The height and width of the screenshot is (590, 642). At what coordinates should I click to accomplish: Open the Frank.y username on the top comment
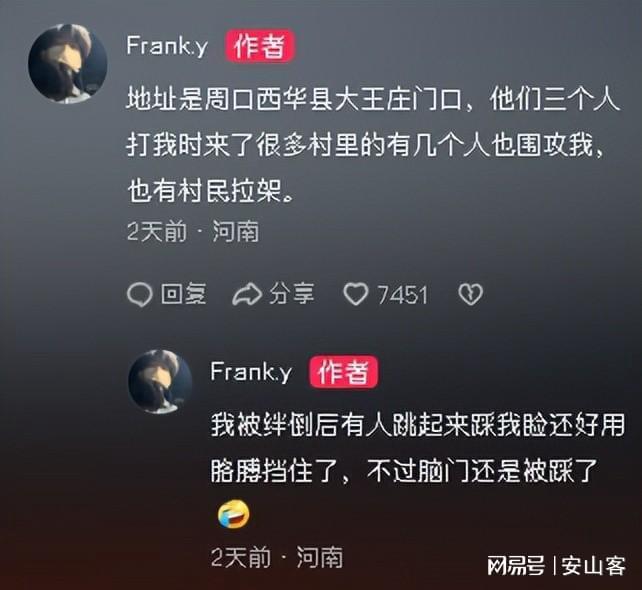coord(167,45)
